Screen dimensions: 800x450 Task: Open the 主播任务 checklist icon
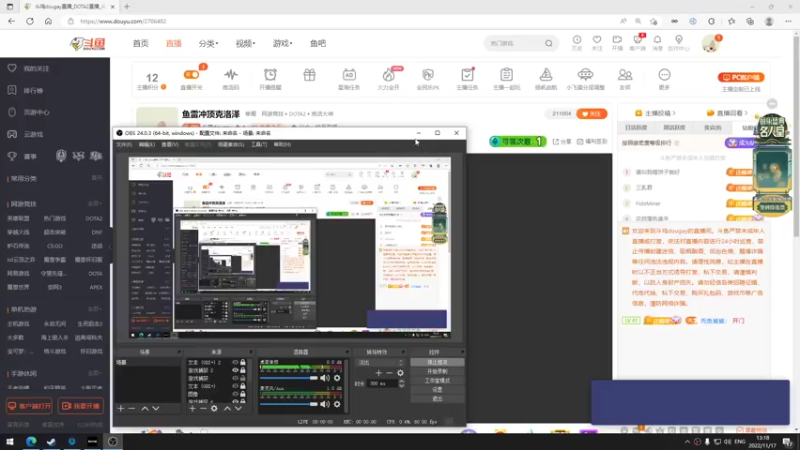(467, 74)
